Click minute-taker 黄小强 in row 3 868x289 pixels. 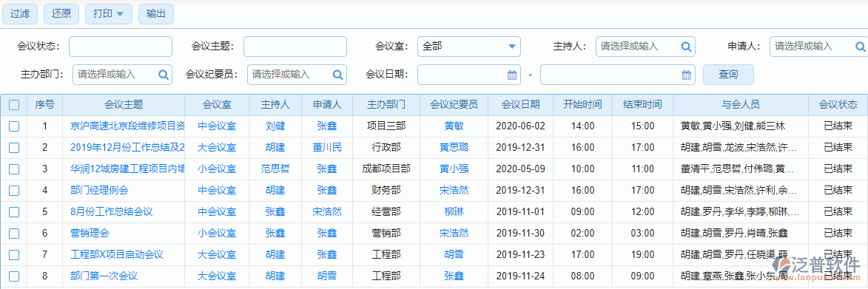pyautogui.click(x=454, y=169)
